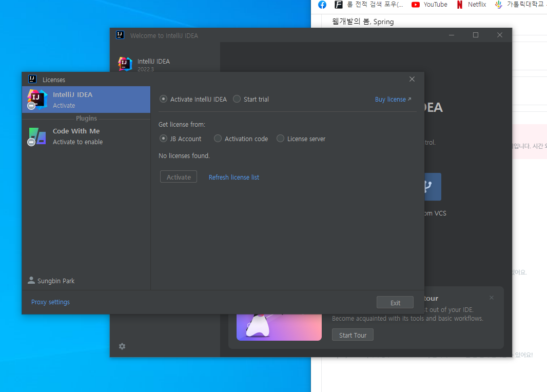
Task: Click the Sungbin Park account name
Action: 56,281
